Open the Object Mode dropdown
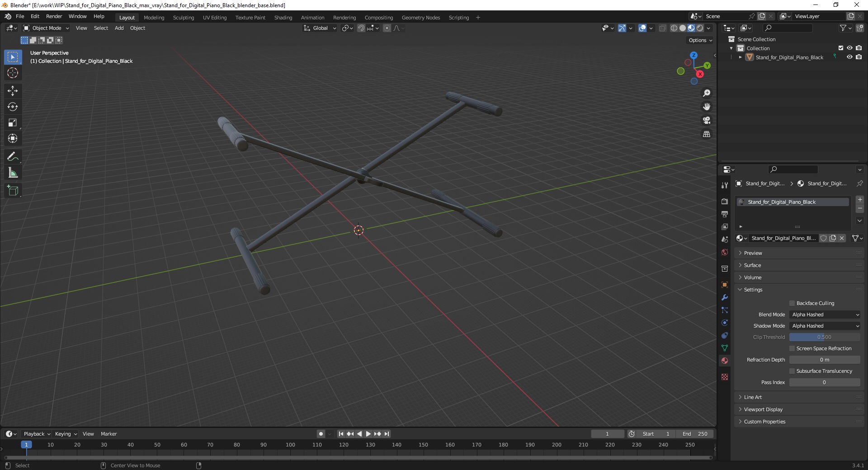The image size is (868, 470). pos(46,28)
